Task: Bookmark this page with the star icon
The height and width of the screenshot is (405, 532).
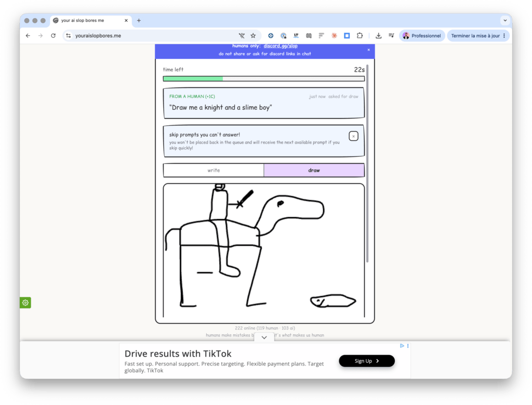Action: click(x=253, y=36)
